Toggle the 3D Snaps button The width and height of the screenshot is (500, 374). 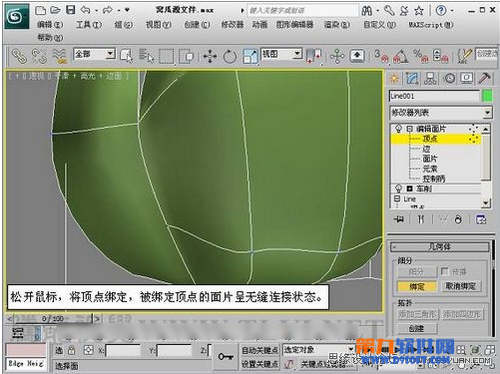tap(381, 56)
